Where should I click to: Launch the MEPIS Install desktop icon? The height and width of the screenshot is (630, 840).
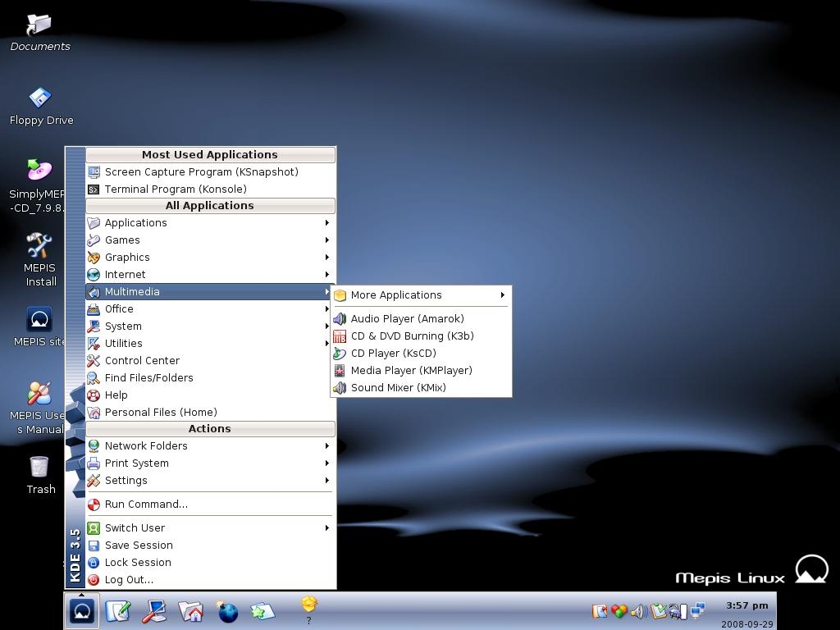(39, 260)
